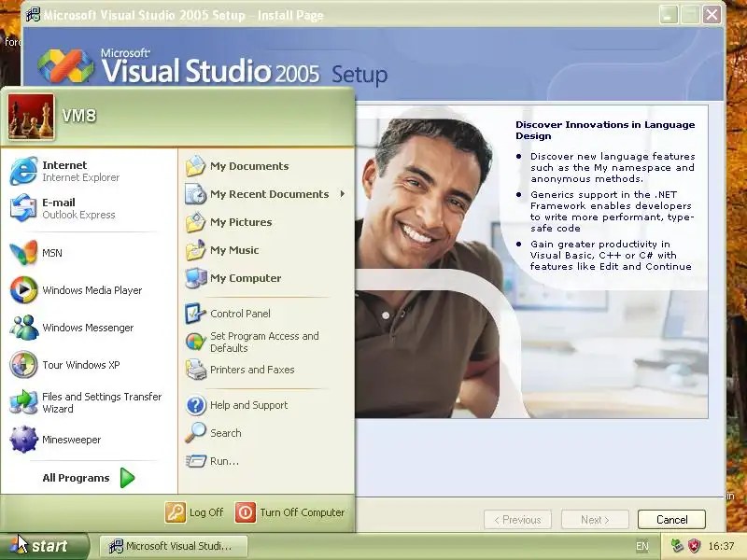The image size is (747, 560).
Task: Click 'Discover Innovations in Language Design' heading
Action: (x=605, y=130)
